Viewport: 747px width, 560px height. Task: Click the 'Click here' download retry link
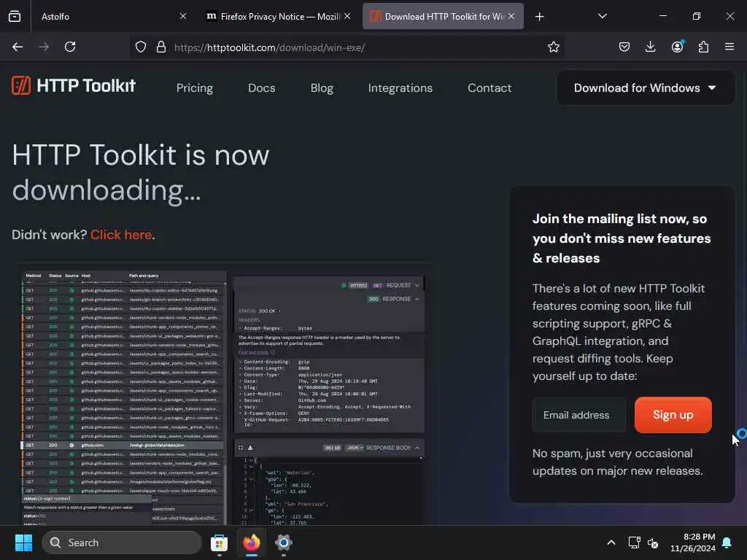pyautogui.click(x=121, y=235)
